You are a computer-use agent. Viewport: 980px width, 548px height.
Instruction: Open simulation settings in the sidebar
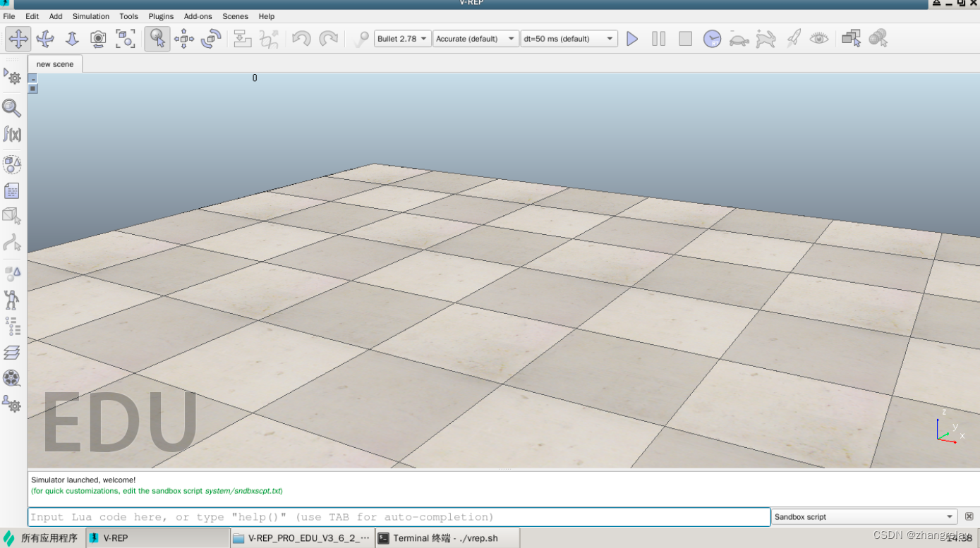point(12,76)
